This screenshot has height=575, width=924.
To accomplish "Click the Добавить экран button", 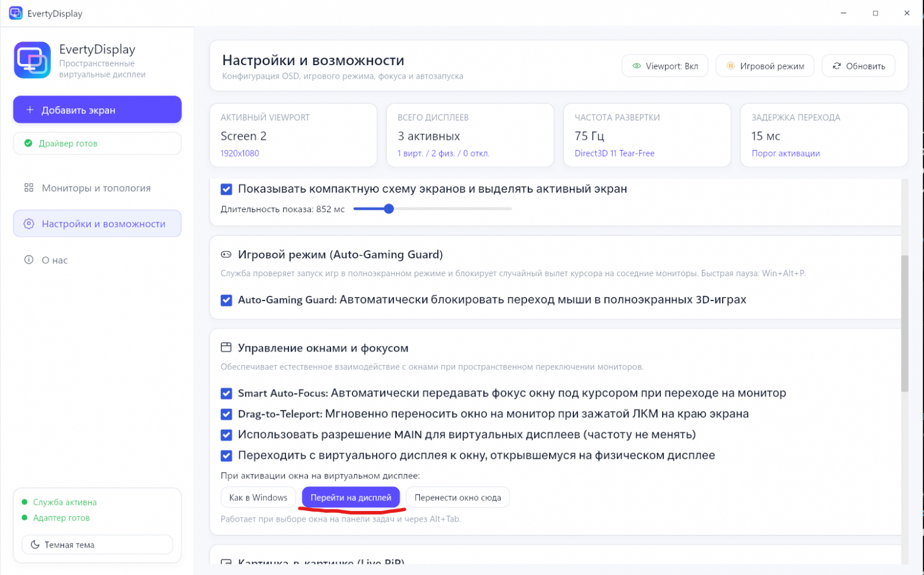I will 97,110.
